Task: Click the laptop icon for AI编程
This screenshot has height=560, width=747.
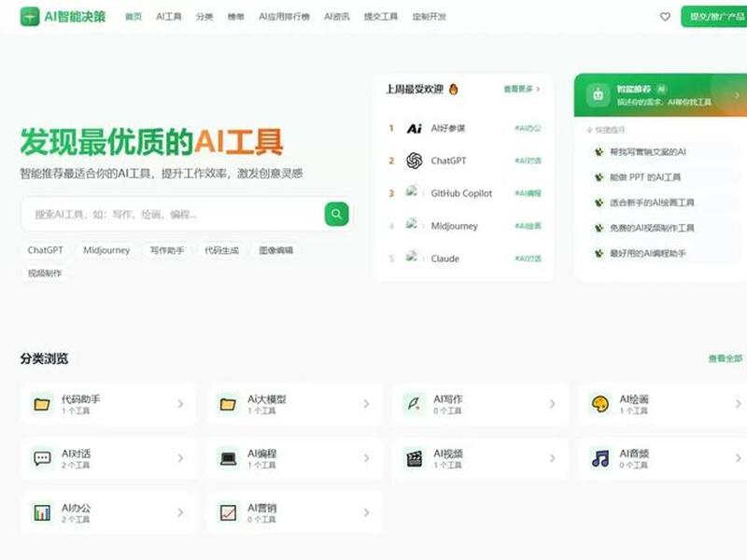Action: [228, 458]
